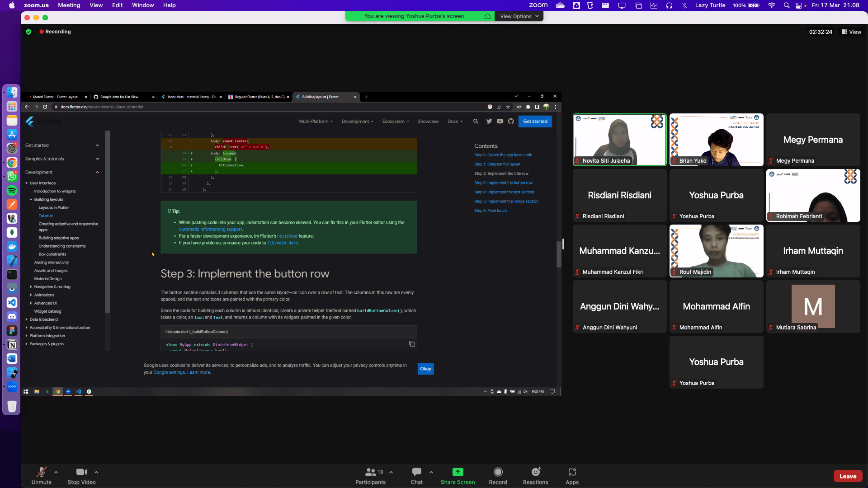Image resolution: width=868 pixels, height=488 pixels.
Task: Open the Ecosystem dropdown in Flutter navbar
Action: click(396, 121)
